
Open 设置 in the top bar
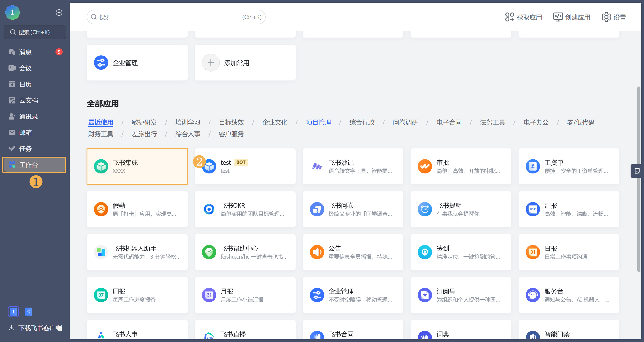click(614, 17)
